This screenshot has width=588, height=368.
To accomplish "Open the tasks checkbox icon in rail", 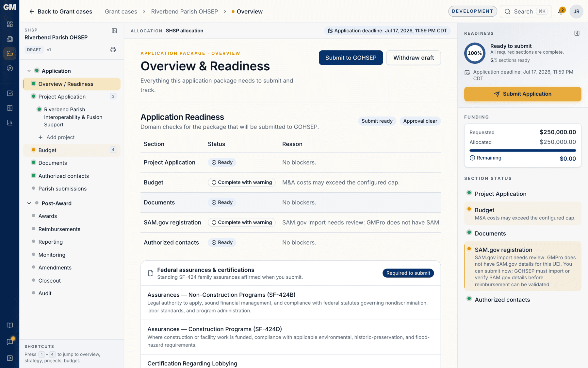I will pos(10,93).
